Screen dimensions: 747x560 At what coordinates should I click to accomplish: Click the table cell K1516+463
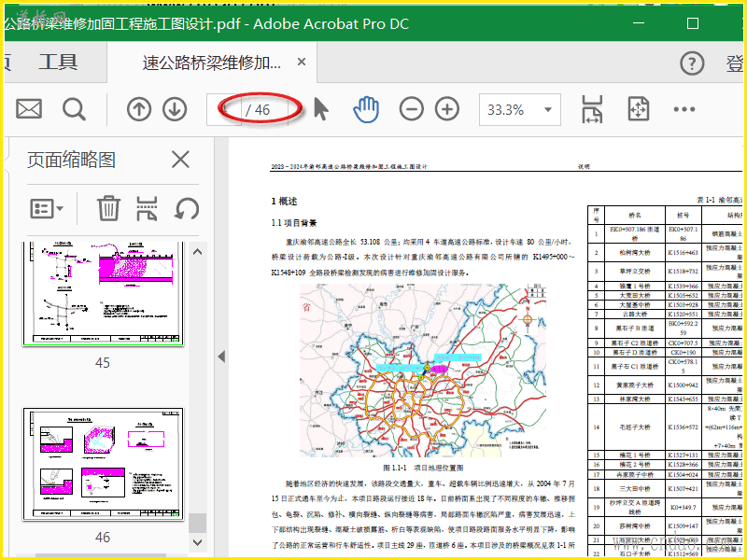(x=684, y=252)
